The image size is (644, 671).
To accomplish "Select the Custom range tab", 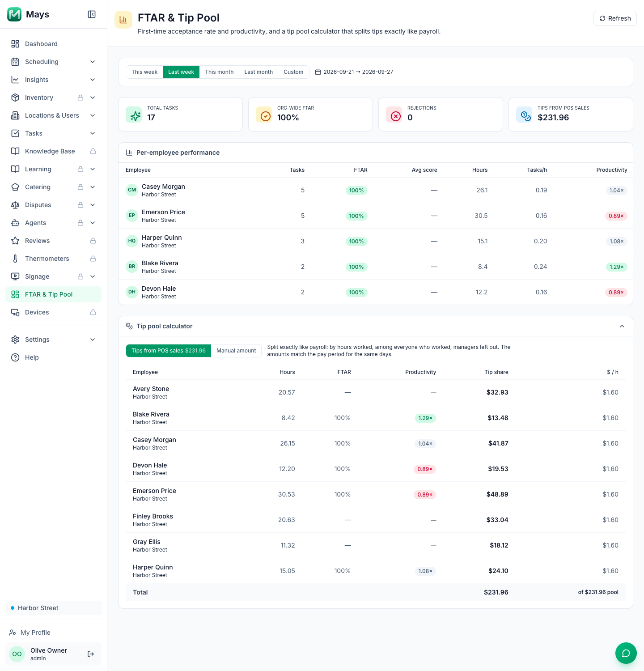I will [293, 72].
